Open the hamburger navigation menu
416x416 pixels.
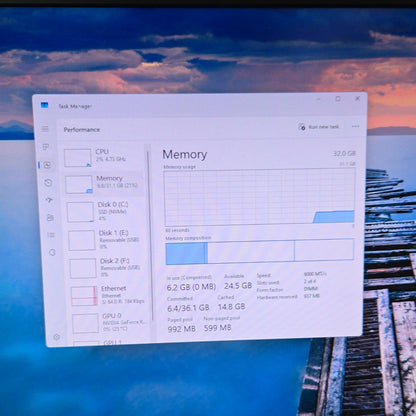point(45,129)
